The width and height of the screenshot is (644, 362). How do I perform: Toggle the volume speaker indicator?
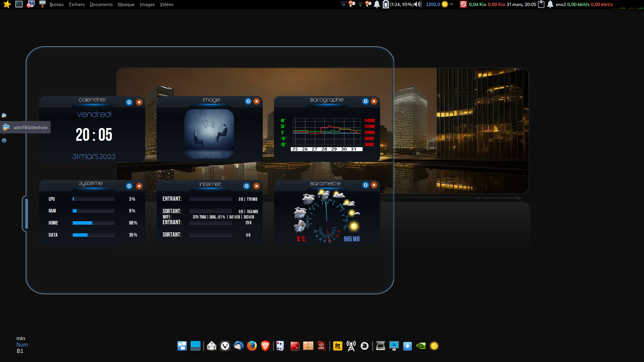tap(418, 4)
